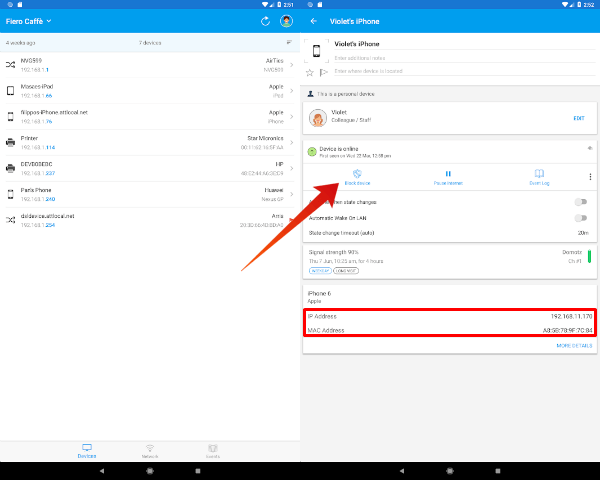
Task: Expand the filippos-iPhone device row
Action: point(292,116)
